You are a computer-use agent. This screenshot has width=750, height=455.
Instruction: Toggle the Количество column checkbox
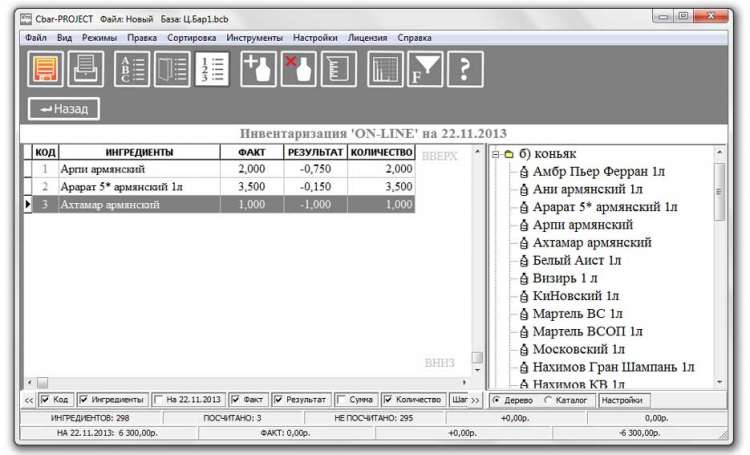pos(388,400)
